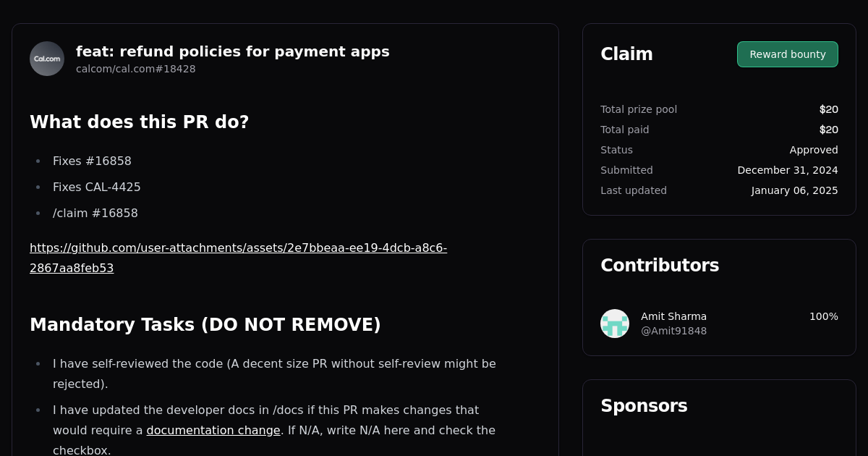Select the 100% contribution percentage

(x=823, y=316)
